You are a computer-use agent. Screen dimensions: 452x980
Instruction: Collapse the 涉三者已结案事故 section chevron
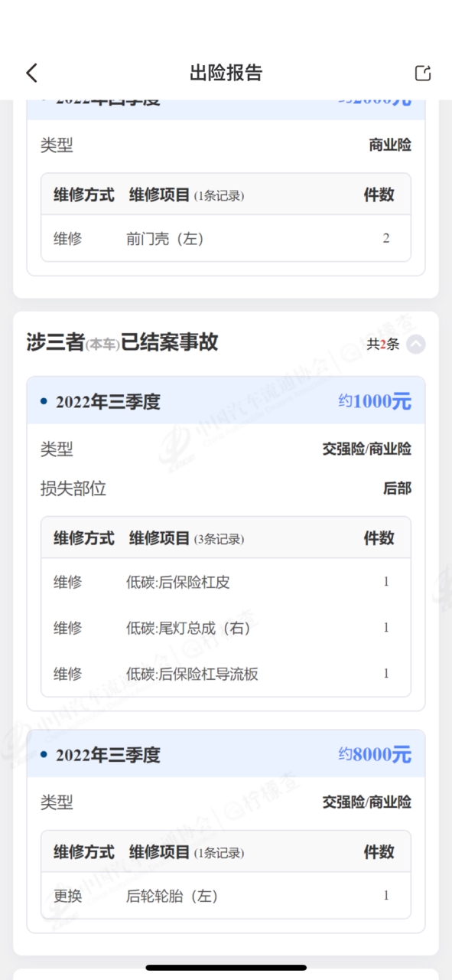coord(415,344)
